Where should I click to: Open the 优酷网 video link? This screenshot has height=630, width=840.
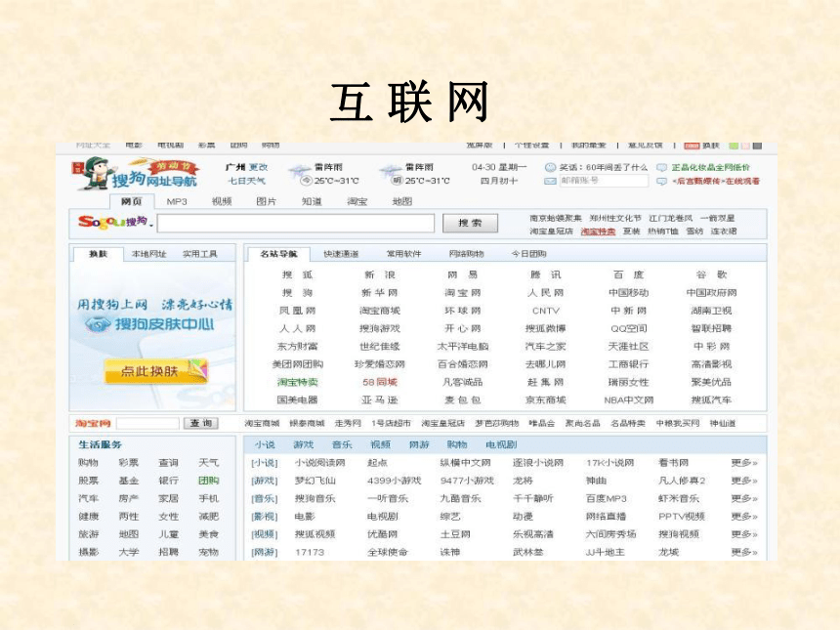click(x=383, y=534)
